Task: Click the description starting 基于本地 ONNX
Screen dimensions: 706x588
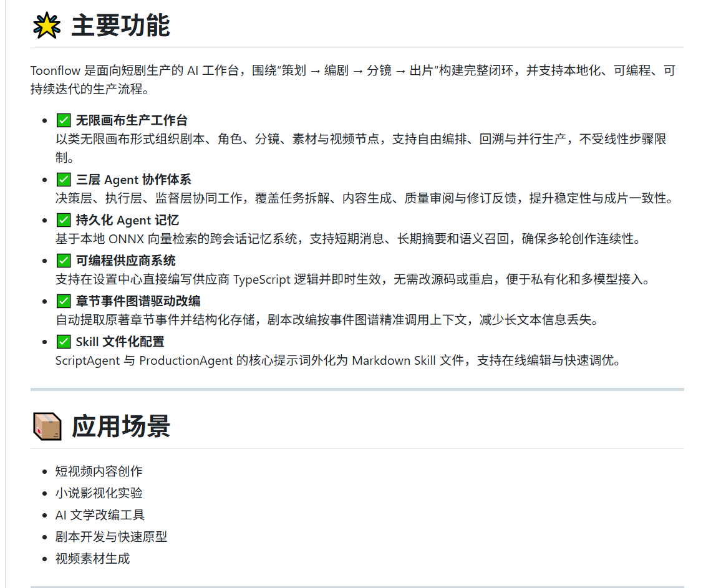Action: (349, 239)
